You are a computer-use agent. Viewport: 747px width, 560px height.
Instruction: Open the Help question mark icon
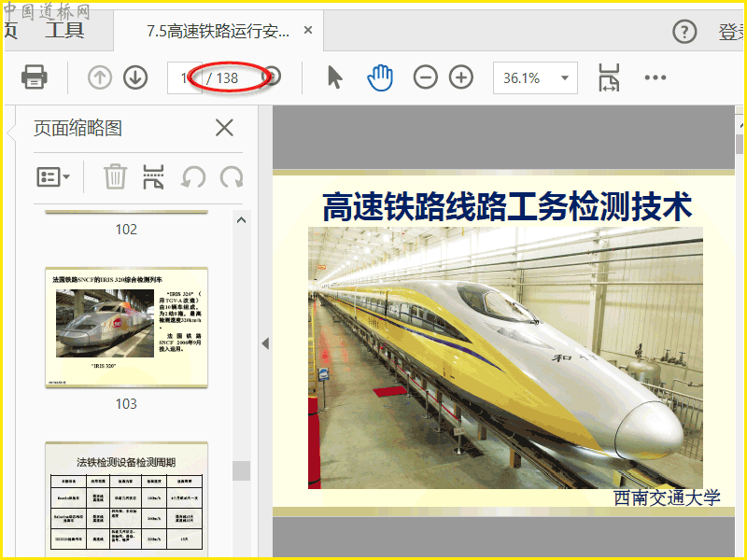coord(684,32)
